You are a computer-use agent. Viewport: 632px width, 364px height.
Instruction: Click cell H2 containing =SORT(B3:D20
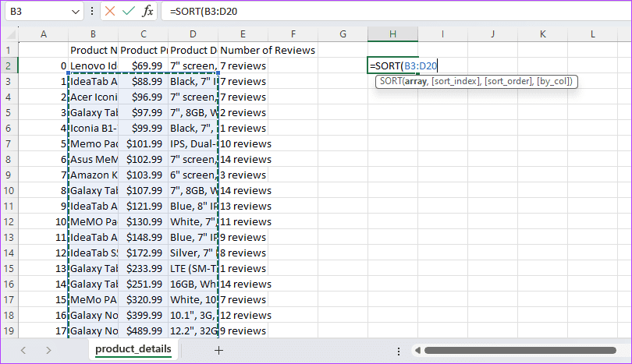tap(392, 65)
